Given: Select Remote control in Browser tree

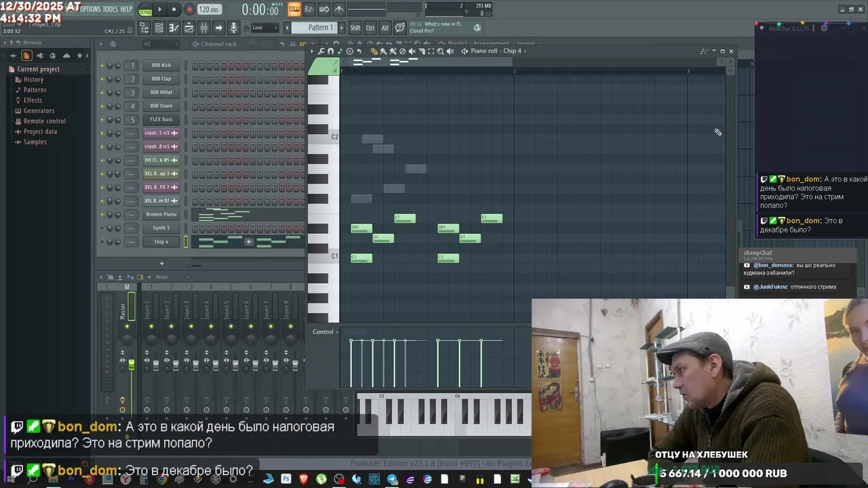Looking at the screenshot, I should coord(45,121).
